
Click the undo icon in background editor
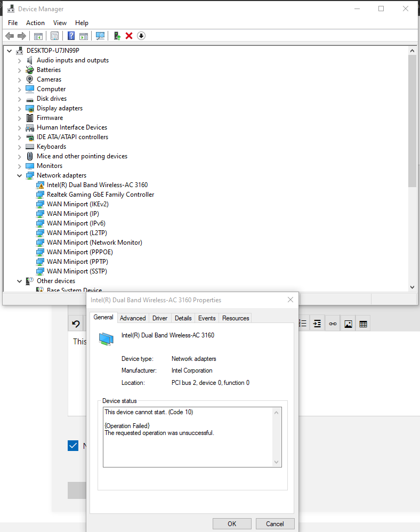click(76, 324)
